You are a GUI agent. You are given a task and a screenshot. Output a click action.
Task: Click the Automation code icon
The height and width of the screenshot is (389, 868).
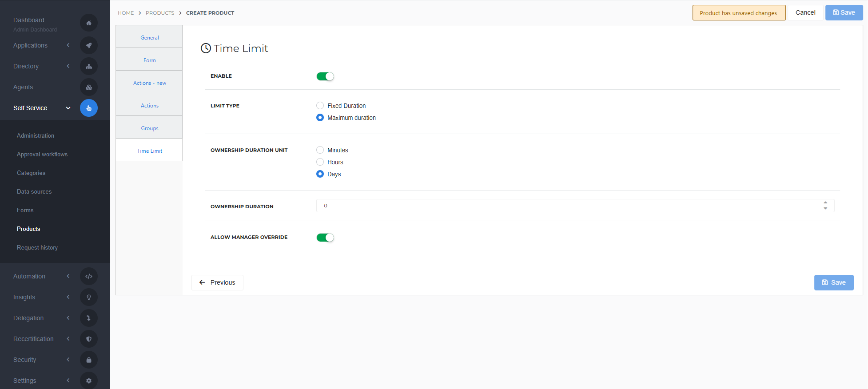coord(89,276)
